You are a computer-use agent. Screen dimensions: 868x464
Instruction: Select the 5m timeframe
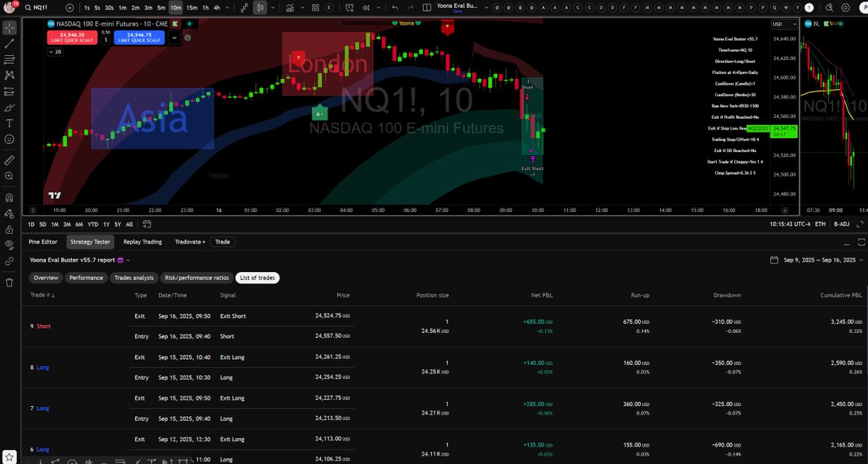pos(161,7)
